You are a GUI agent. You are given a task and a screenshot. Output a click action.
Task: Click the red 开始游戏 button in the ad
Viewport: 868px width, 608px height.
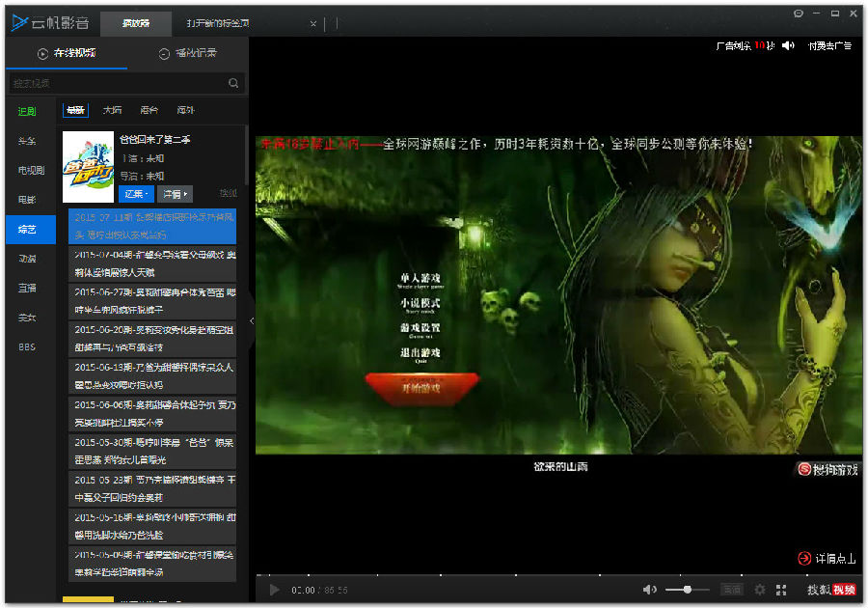(421, 388)
